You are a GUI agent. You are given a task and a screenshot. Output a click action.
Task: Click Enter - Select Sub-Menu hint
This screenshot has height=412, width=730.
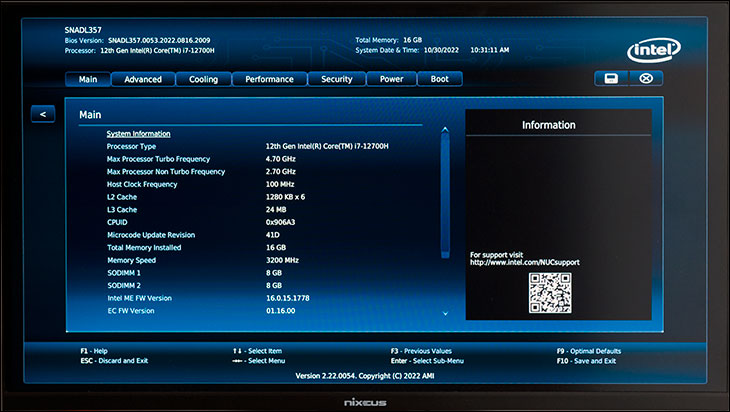(x=427, y=361)
